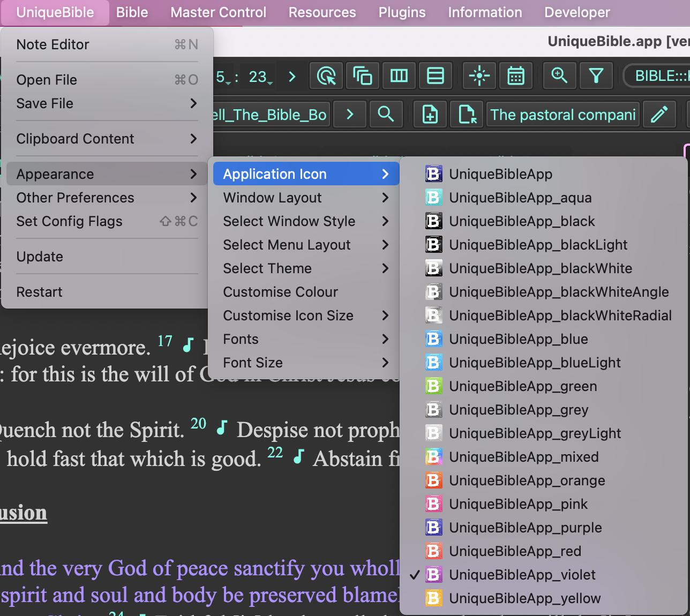Select the UniqueBibleApp_black icon
The width and height of the screenshot is (690, 616).
coord(544,221)
